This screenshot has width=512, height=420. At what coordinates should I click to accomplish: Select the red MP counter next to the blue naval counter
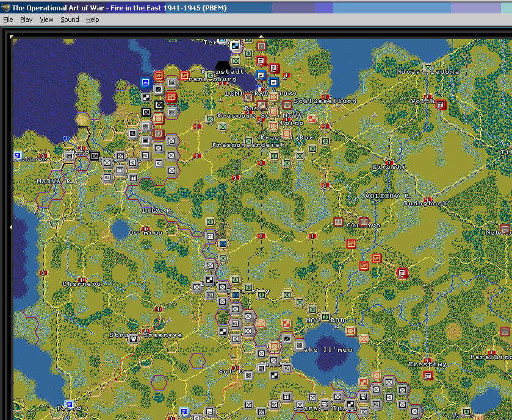[159, 76]
